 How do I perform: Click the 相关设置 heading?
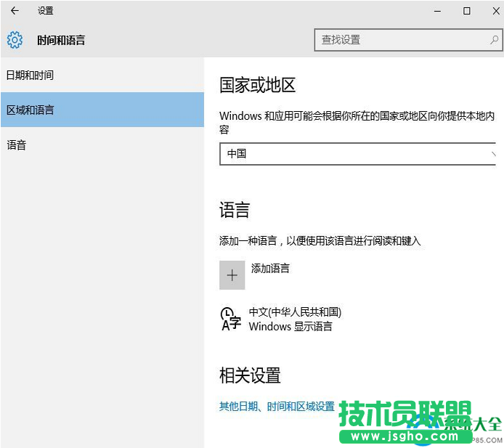tap(250, 375)
